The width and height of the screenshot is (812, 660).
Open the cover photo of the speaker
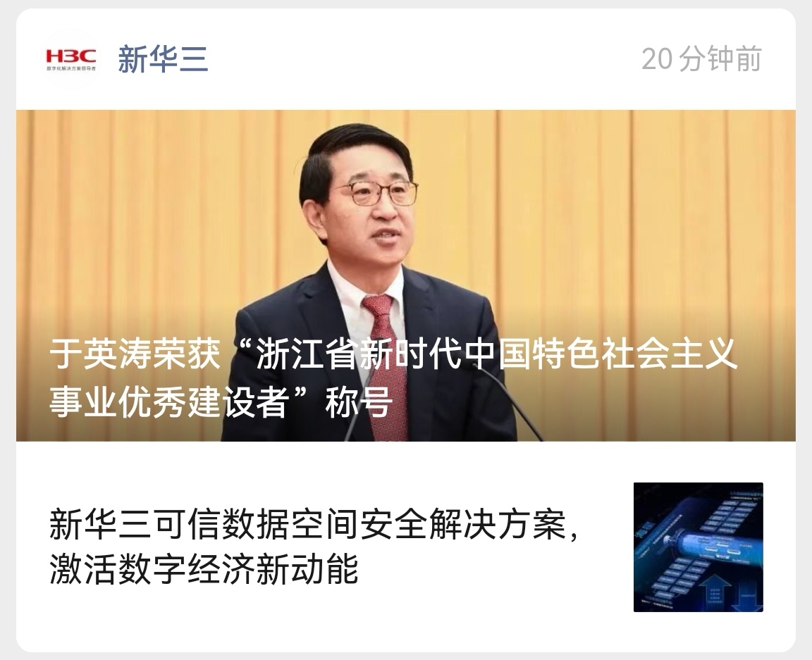(406, 275)
